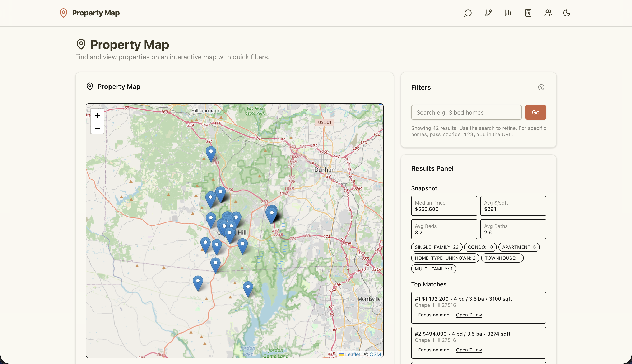Open the git branch icon in header
The height and width of the screenshot is (364, 632).
[488, 13]
